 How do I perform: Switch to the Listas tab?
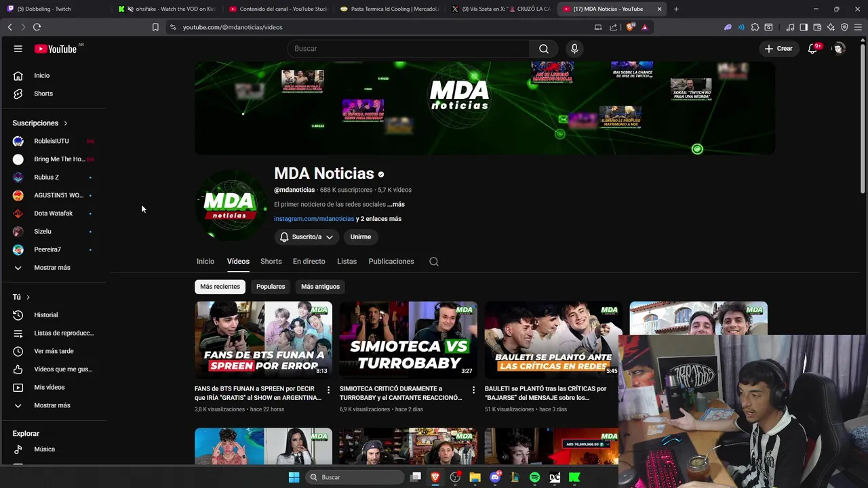[347, 262]
